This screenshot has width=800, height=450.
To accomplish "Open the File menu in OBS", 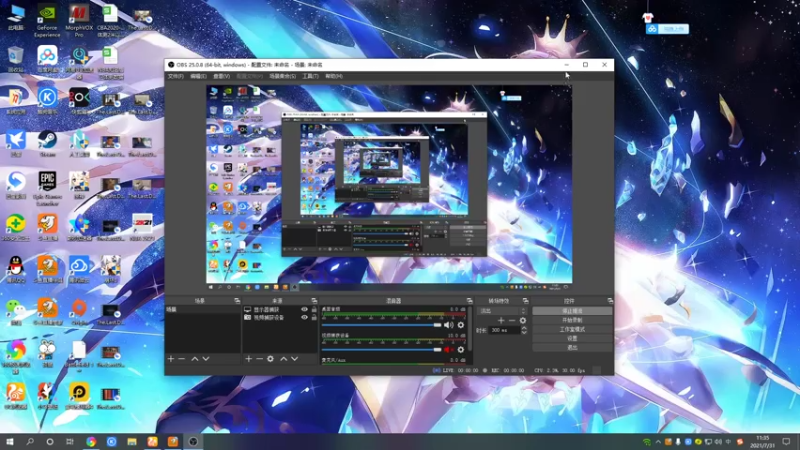I will point(176,76).
